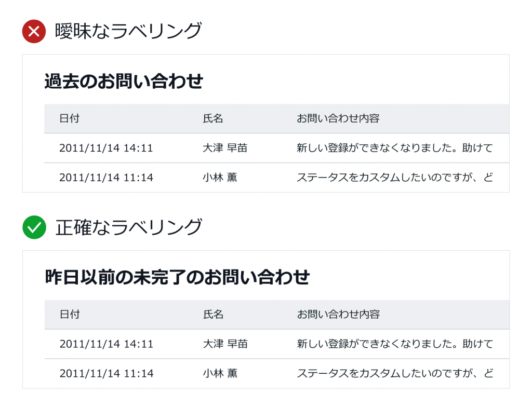Open the 14:11 inquiry row in the upper table
This screenshot has width=532, height=407.
click(276, 148)
